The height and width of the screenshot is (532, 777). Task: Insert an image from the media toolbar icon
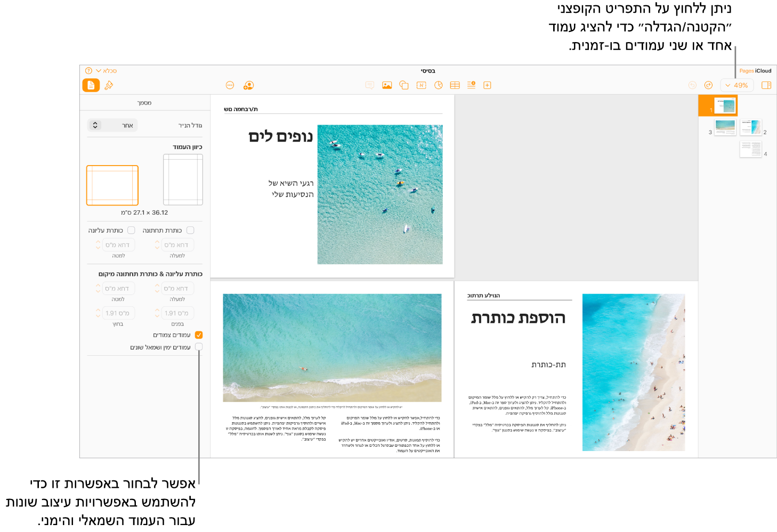coord(386,85)
